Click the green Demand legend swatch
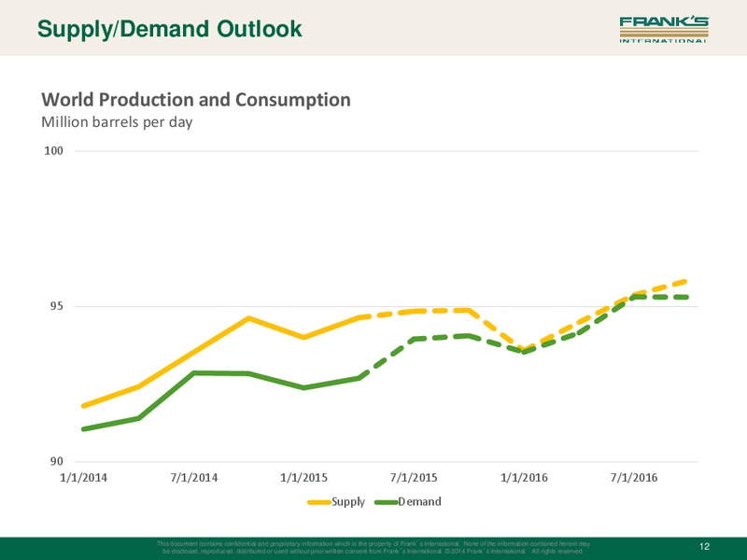This screenshot has height=560, width=747. click(387, 502)
